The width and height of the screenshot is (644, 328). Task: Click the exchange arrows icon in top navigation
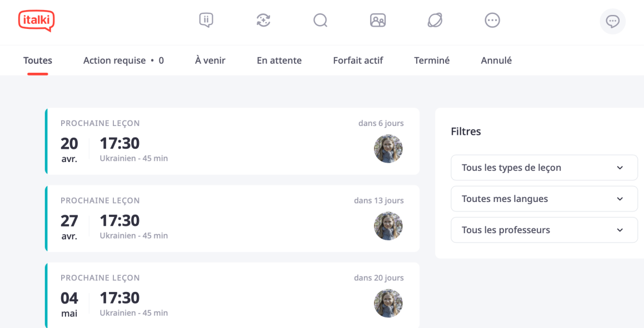(x=263, y=21)
